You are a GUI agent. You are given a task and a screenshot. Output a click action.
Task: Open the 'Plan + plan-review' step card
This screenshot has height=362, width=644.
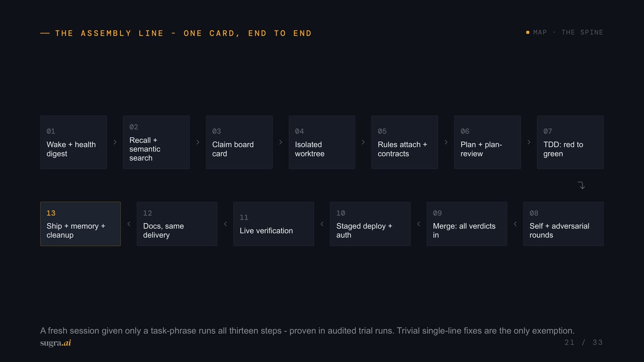point(487,142)
